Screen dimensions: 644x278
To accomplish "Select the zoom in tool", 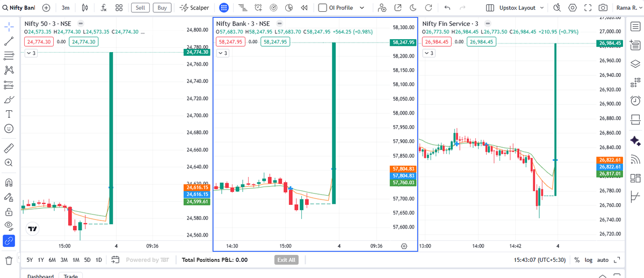I will (9, 162).
